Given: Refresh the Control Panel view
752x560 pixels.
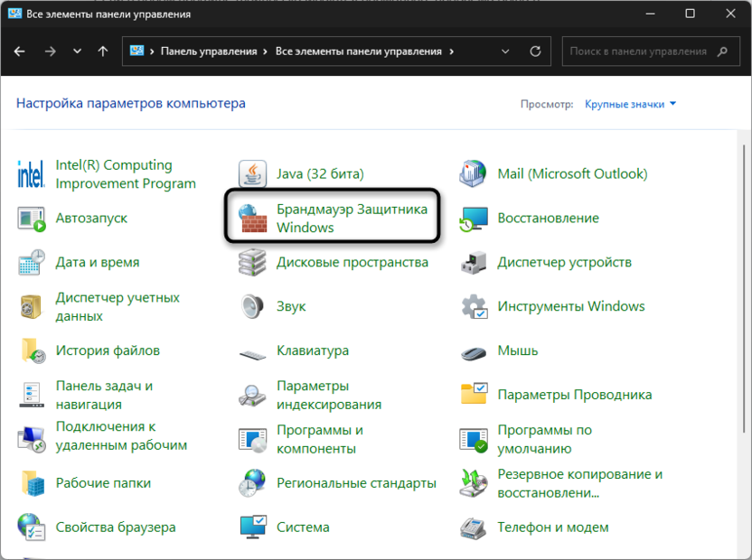Looking at the screenshot, I should pos(535,51).
